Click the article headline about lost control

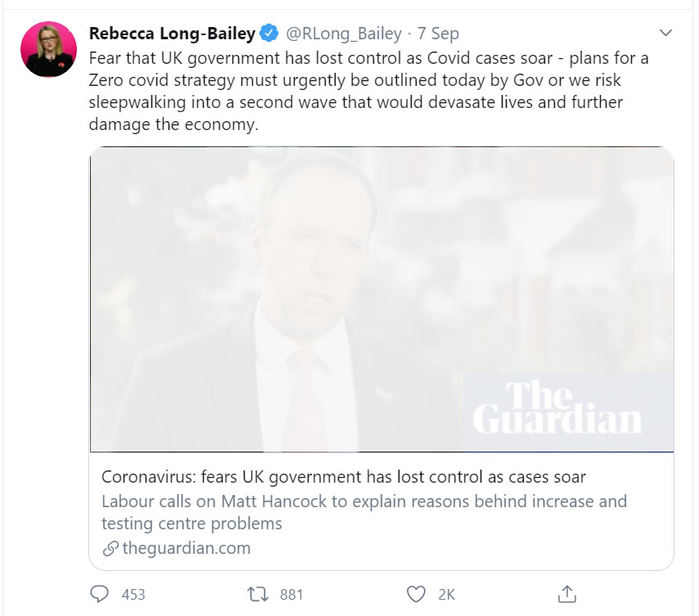pos(343,477)
